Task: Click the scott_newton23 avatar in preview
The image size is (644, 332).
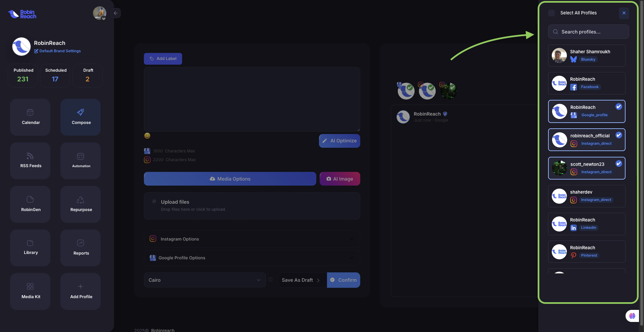Action: pyautogui.click(x=448, y=91)
